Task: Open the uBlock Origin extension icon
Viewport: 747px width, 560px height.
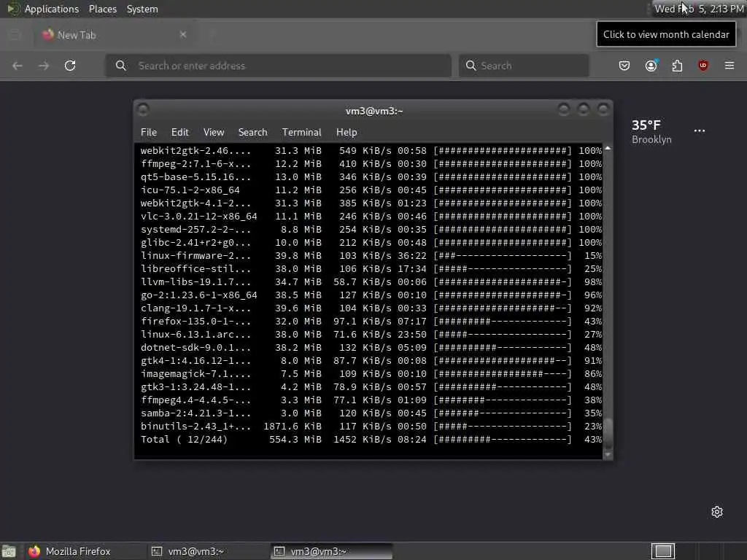Action: [x=703, y=66]
